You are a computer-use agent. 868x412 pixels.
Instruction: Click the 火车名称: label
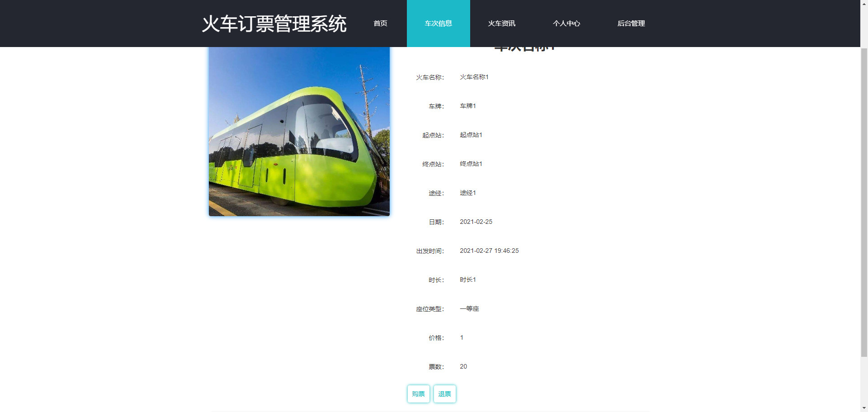430,77
